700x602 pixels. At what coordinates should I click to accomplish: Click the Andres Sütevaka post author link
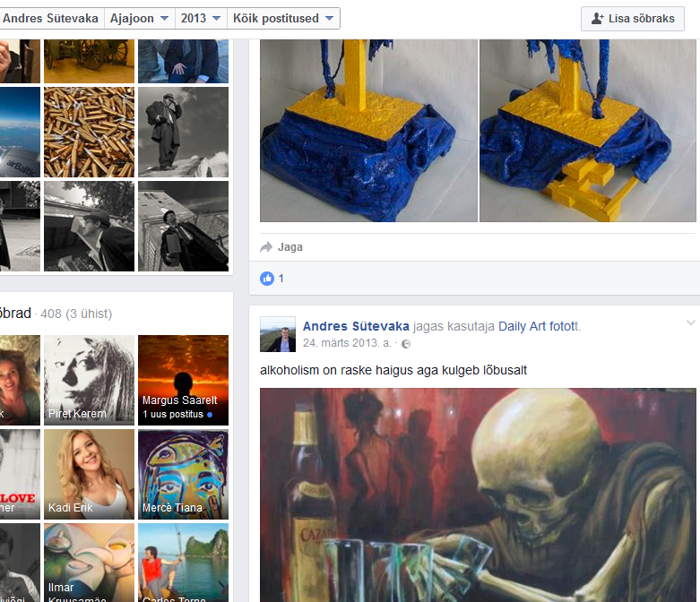(356, 326)
